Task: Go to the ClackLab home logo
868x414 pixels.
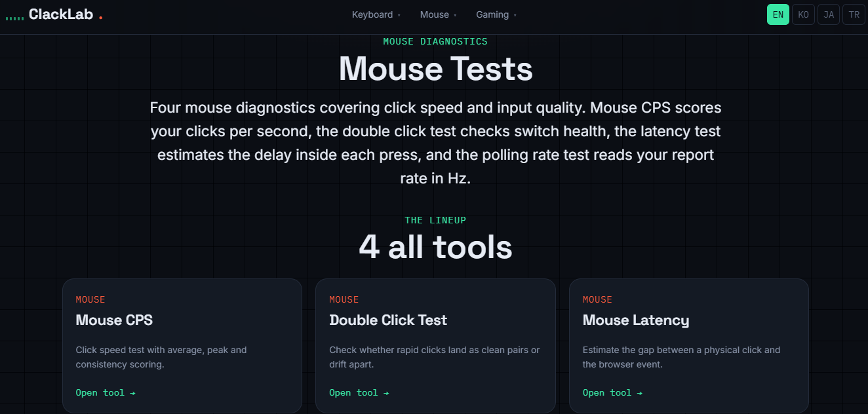Action: point(54,14)
